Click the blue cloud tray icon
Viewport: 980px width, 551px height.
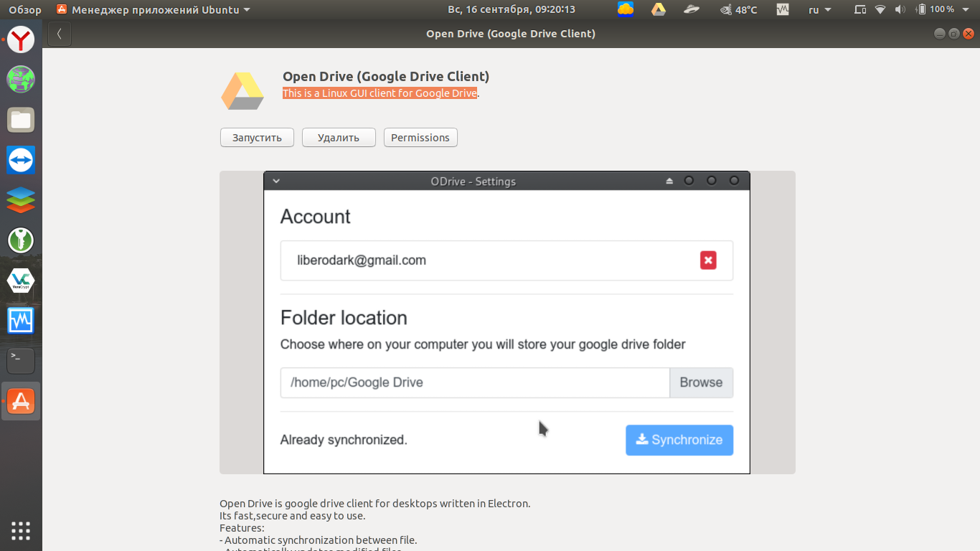pyautogui.click(x=626, y=9)
